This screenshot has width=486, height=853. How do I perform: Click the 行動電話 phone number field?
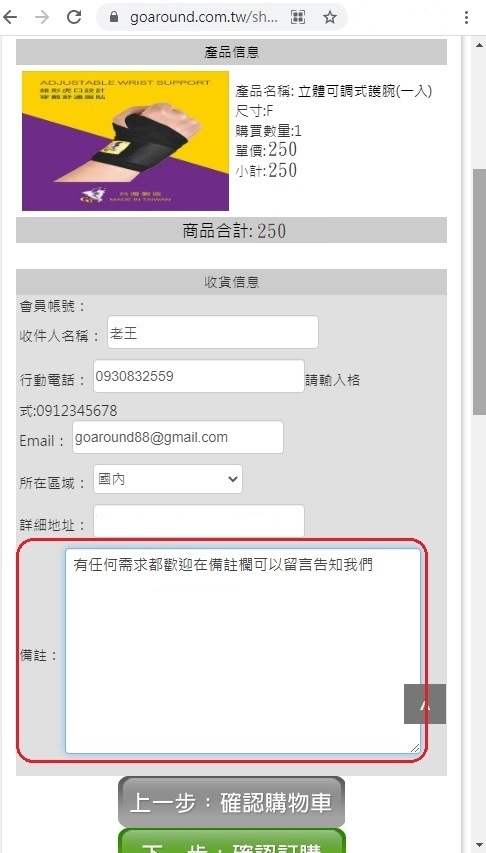(199, 376)
